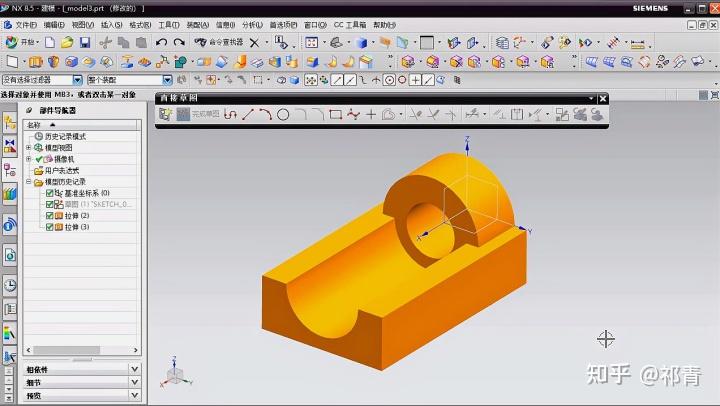Click the 开始 start button

[x=21, y=43]
